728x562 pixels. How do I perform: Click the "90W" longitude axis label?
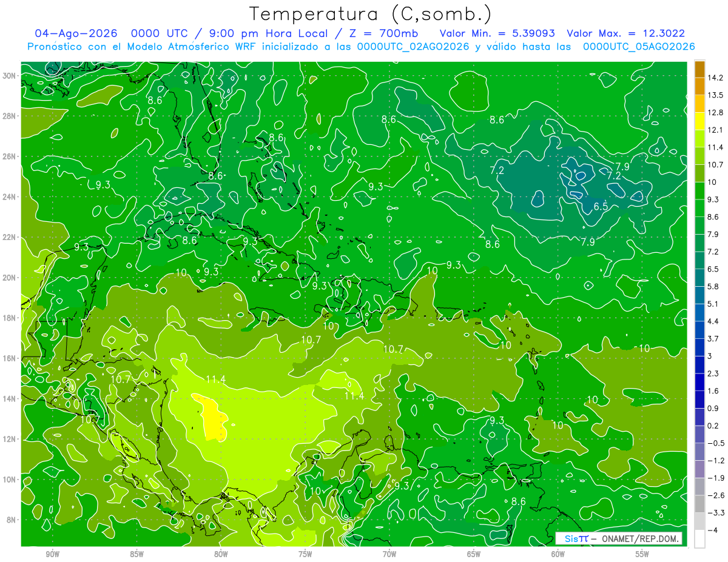tap(52, 554)
